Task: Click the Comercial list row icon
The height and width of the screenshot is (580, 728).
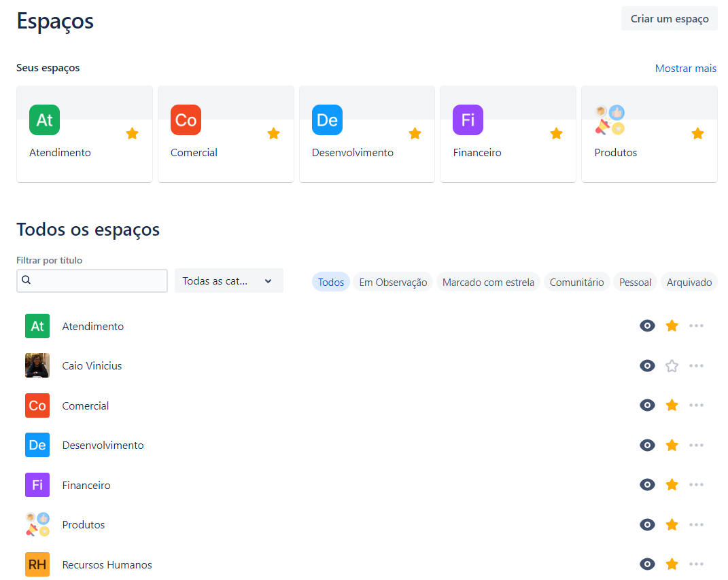Action: (x=37, y=405)
